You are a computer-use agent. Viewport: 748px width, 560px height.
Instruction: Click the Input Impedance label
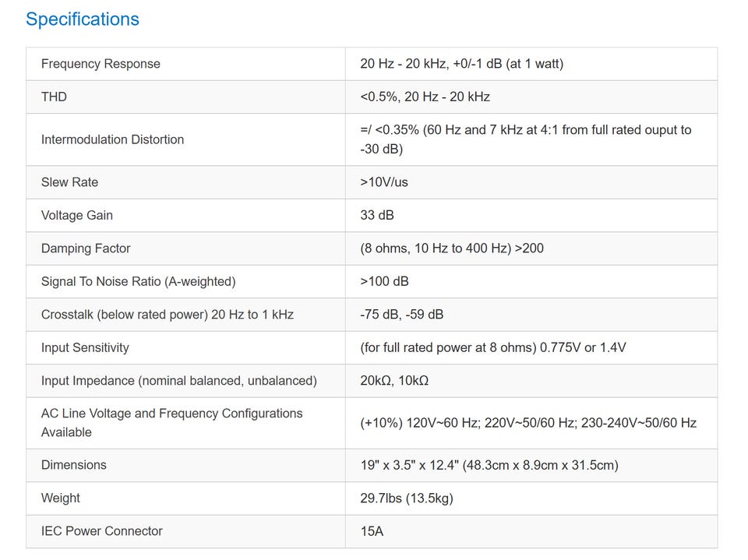pyautogui.click(x=178, y=381)
